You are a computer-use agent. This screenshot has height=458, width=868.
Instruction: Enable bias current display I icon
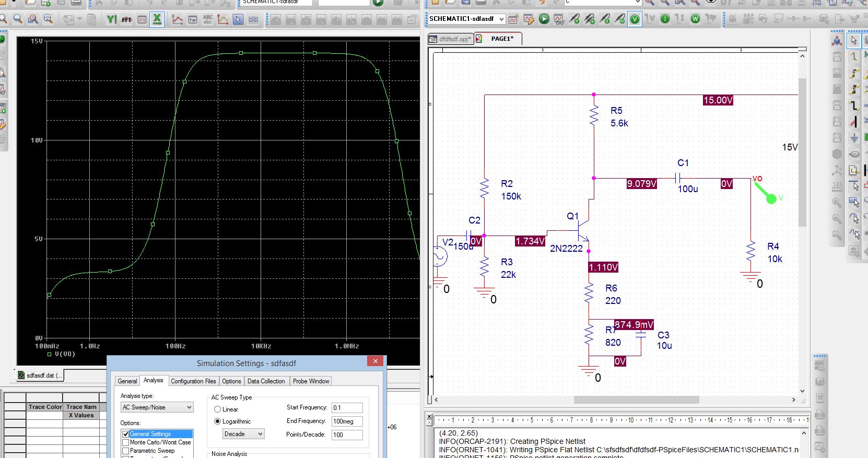coord(665,19)
